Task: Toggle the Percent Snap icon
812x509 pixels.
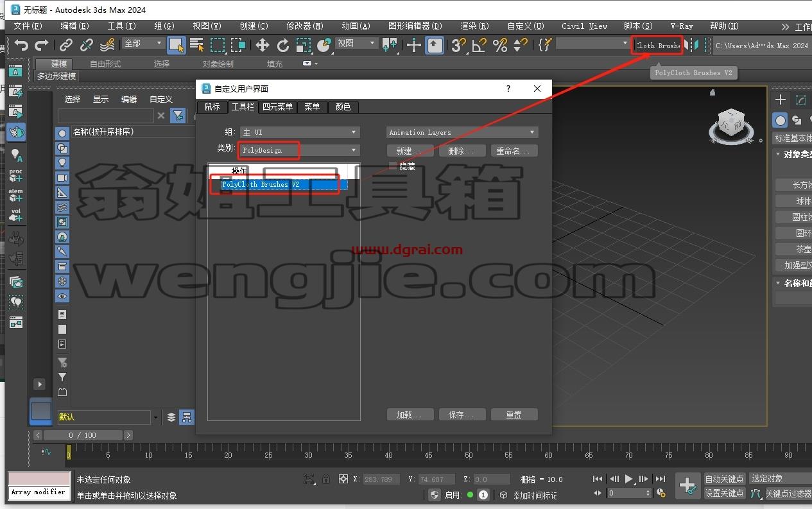Action: click(x=499, y=45)
